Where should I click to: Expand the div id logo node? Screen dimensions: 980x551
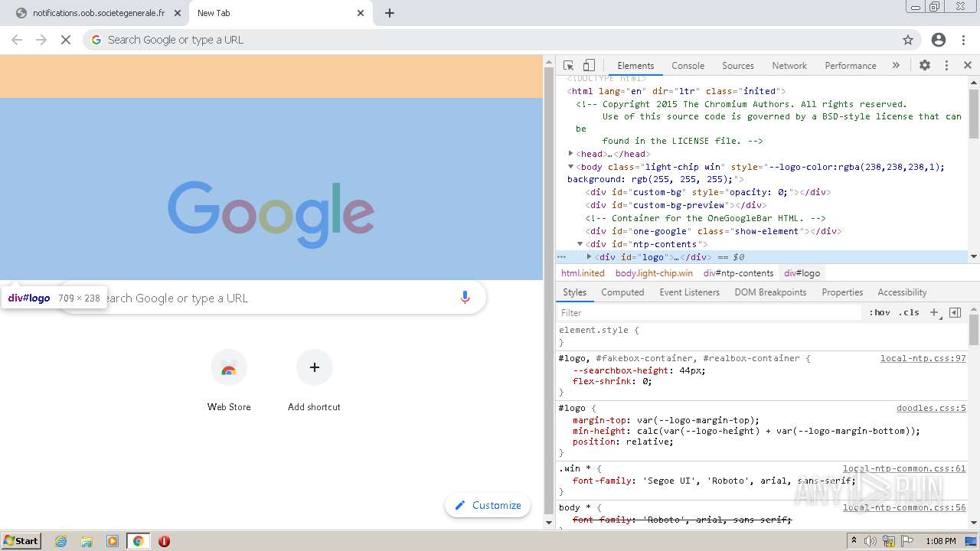click(x=589, y=257)
